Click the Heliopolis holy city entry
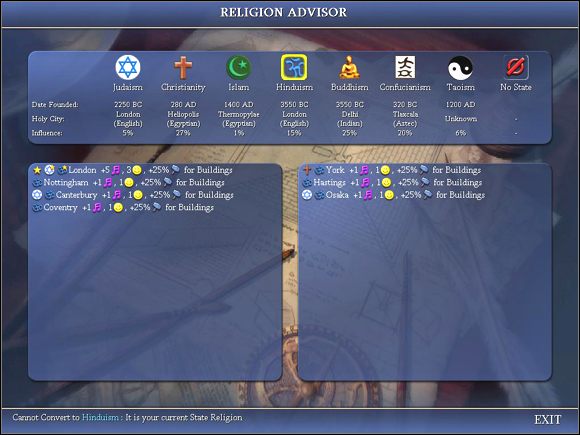 [x=183, y=119]
